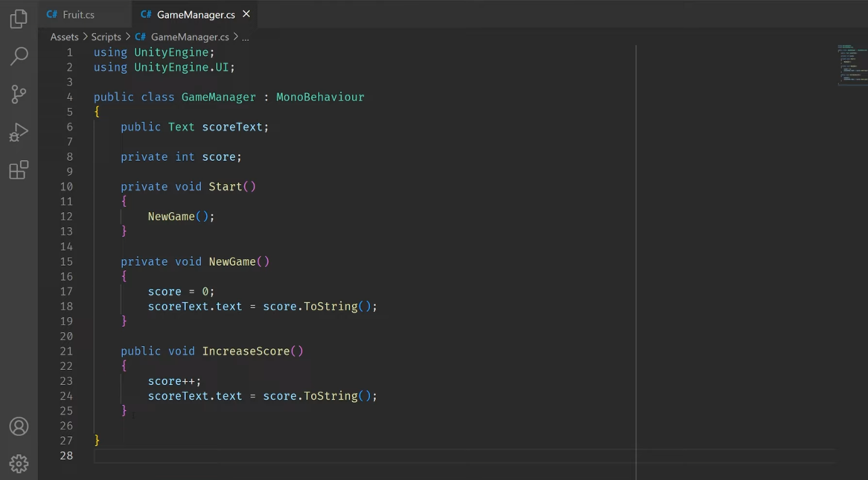Click the Scripts breadcrumb
This screenshot has width=868, height=480.
coord(106,37)
